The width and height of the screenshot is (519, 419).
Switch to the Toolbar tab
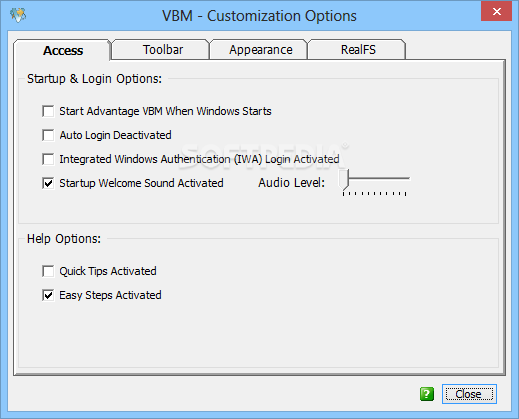click(161, 50)
